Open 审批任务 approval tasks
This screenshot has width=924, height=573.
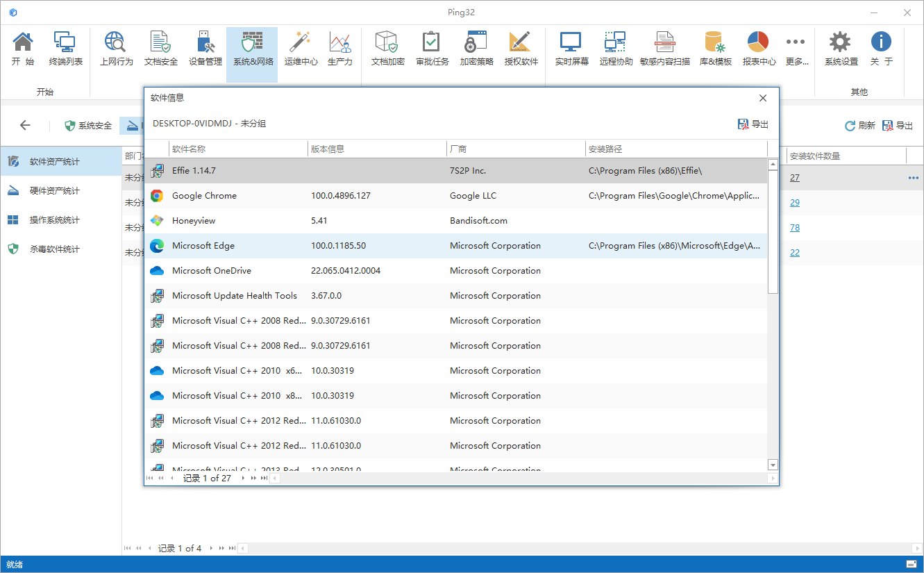pos(432,49)
